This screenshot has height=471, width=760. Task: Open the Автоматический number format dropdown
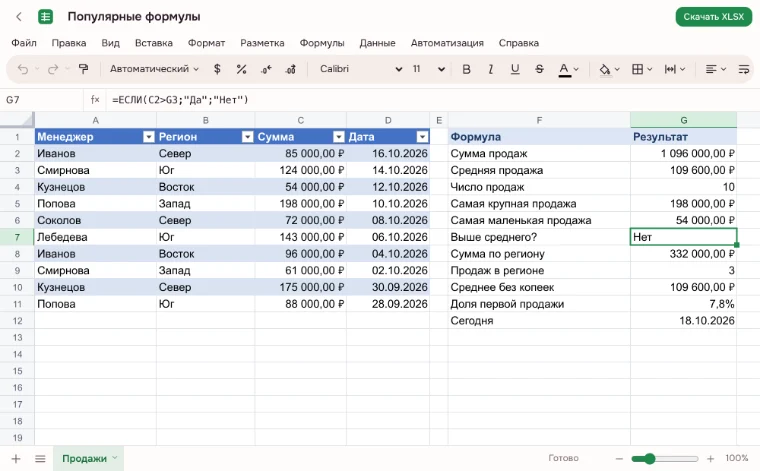154,69
